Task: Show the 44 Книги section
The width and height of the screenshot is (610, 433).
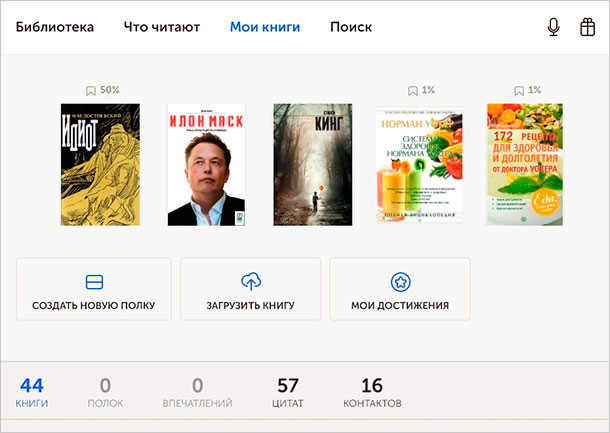Action: click(32, 392)
